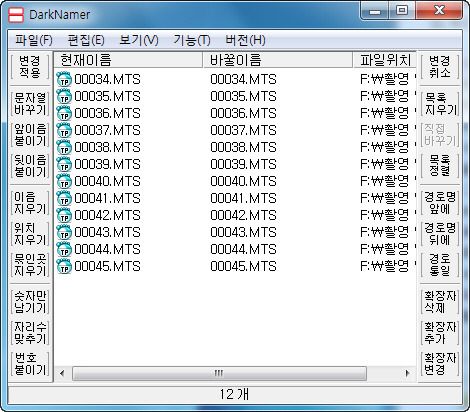Click the DarkNamer app icon in title bar

point(16,15)
